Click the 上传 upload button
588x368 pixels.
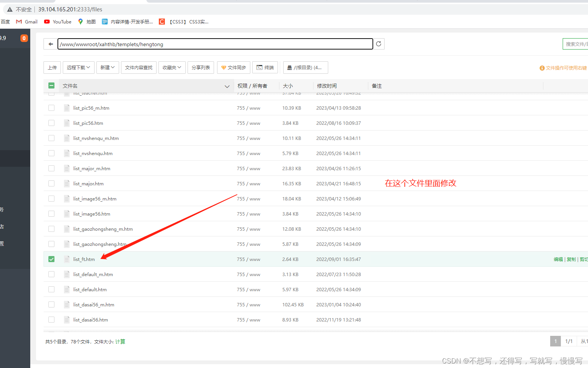pos(52,67)
